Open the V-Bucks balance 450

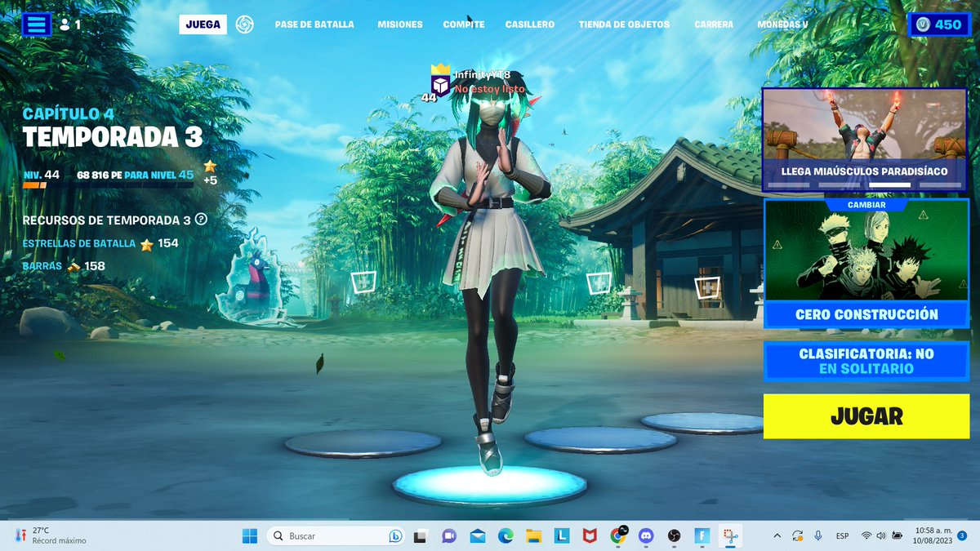tap(939, 24)
